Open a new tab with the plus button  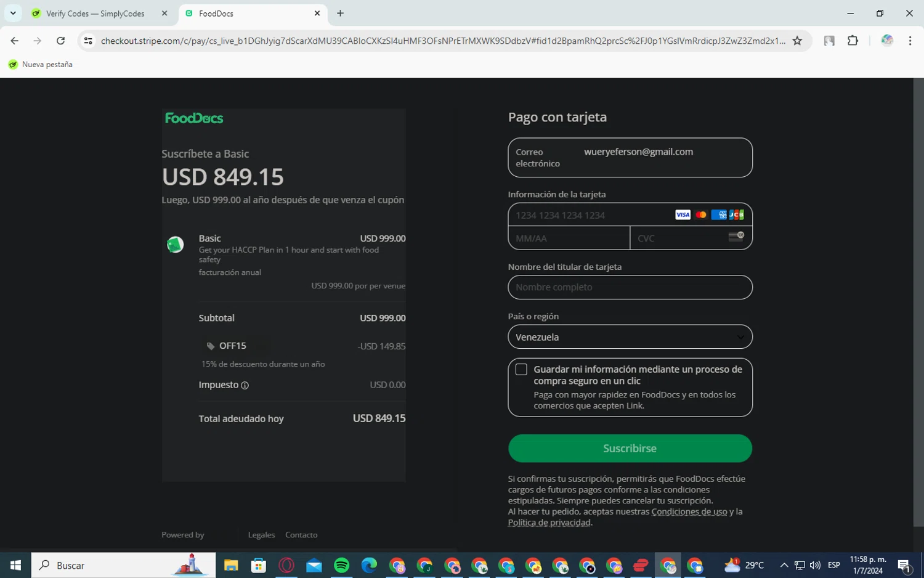340,13
